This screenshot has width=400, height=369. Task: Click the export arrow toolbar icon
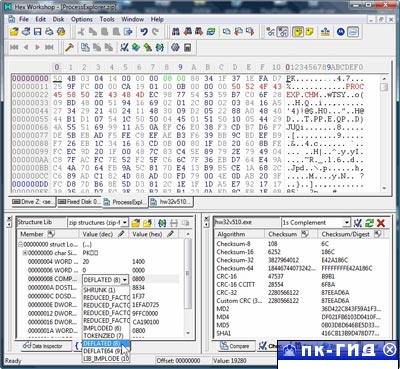tap(128, 32)
